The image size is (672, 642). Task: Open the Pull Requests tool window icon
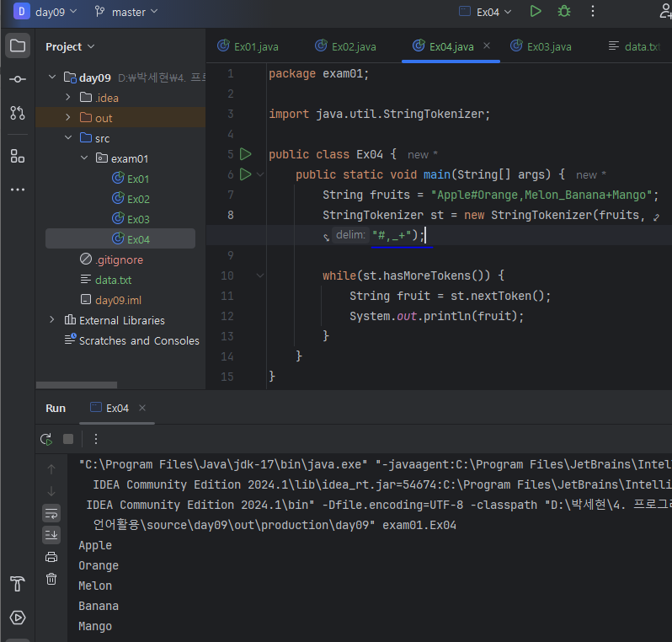tap(17, 113)
